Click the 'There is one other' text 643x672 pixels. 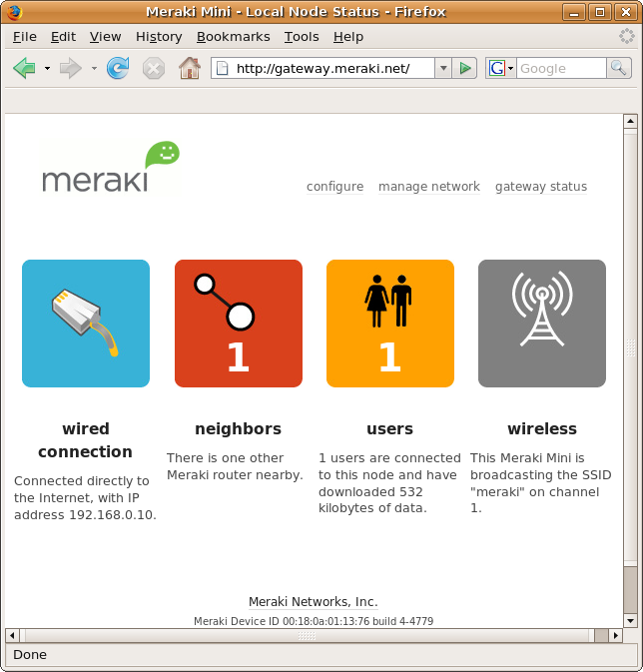[225, 457]
